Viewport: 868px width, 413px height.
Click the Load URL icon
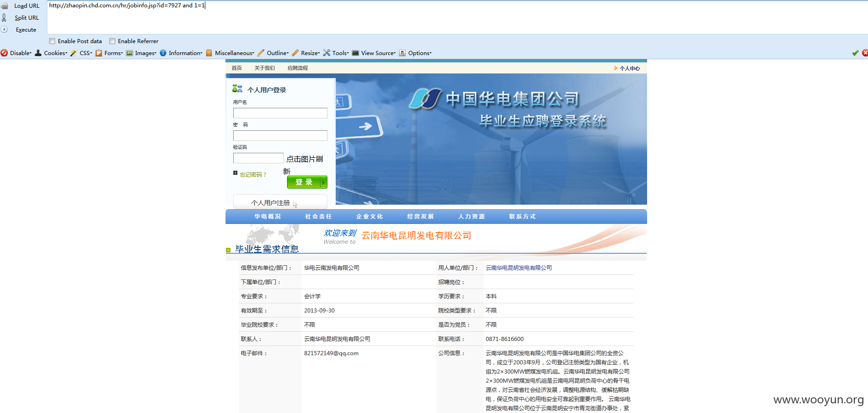pos(5,6)
